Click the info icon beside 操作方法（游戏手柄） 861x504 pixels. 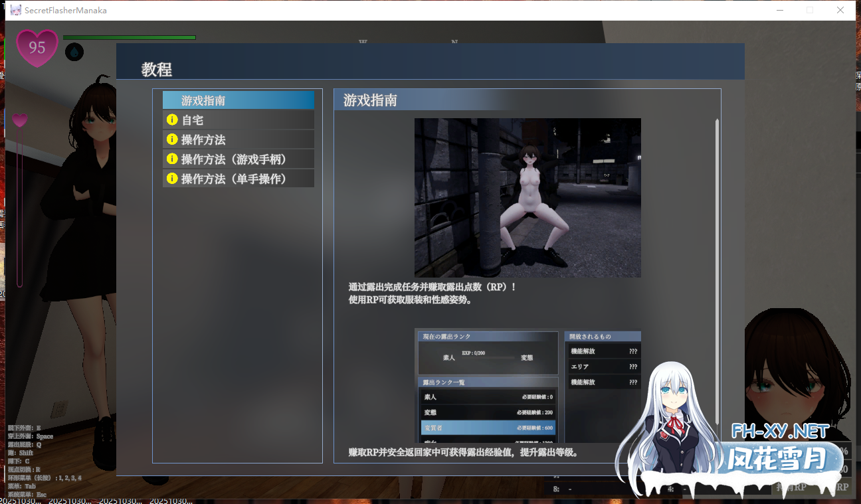point(173,158)
